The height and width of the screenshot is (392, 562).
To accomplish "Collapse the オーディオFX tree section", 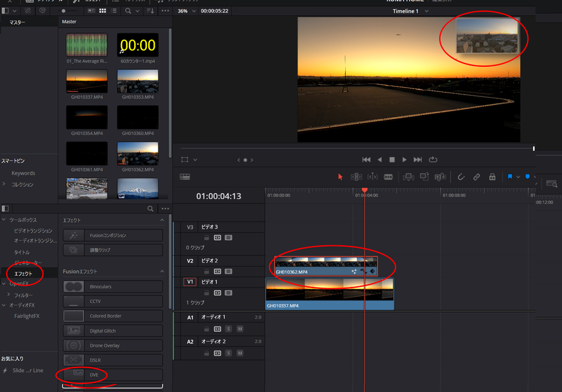I will 4,305.
